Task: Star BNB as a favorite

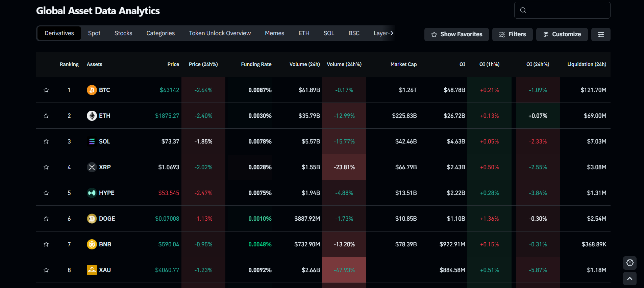Action: (46, 244)
